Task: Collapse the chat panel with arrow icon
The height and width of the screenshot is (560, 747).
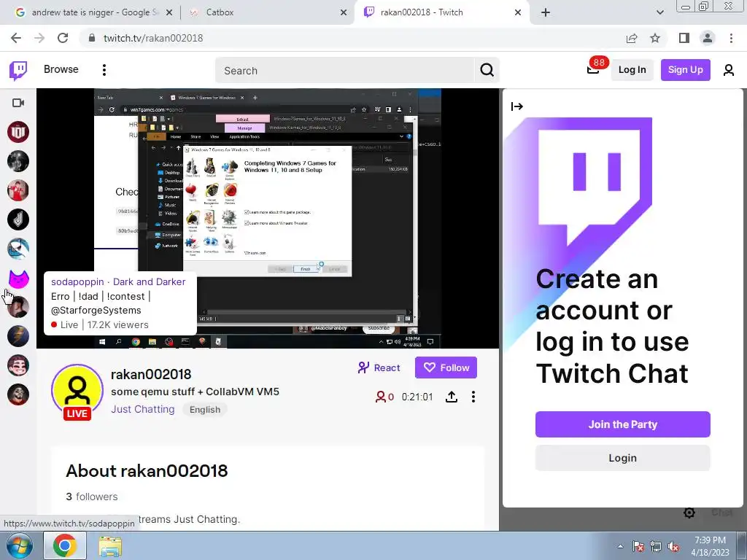Action: [x=517, y=106]
